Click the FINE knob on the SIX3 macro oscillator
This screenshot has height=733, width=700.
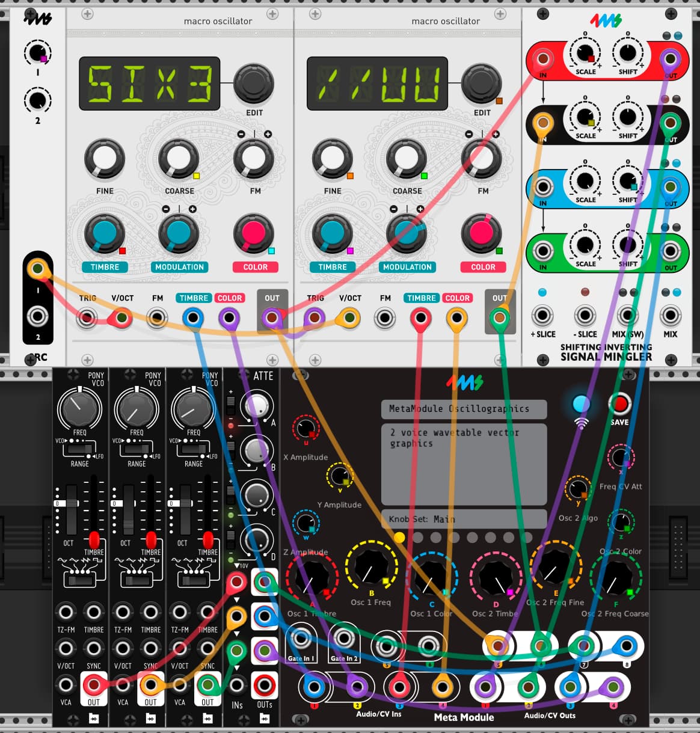click(105, 159)
